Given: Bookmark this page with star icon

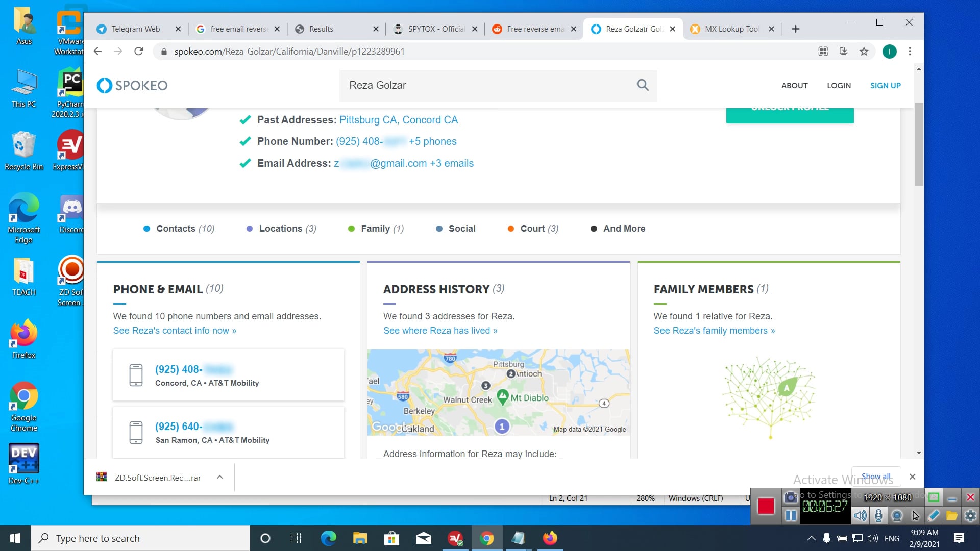Looking at the screenshot, I should [864, 52].
